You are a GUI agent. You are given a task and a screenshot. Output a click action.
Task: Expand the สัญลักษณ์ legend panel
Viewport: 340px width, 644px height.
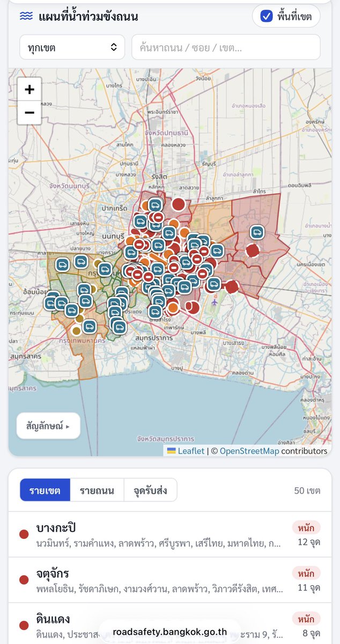pyautogui.click(x=48, y=426)
